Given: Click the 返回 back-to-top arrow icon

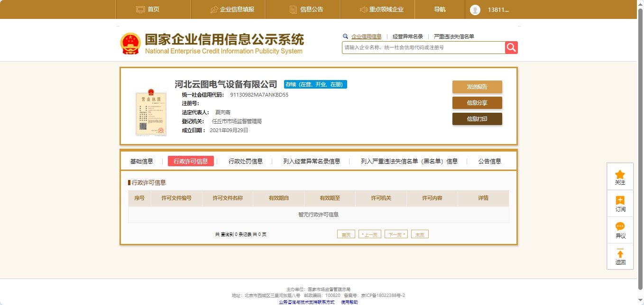Looking at the screenshot, I should [x=620, y=254].
